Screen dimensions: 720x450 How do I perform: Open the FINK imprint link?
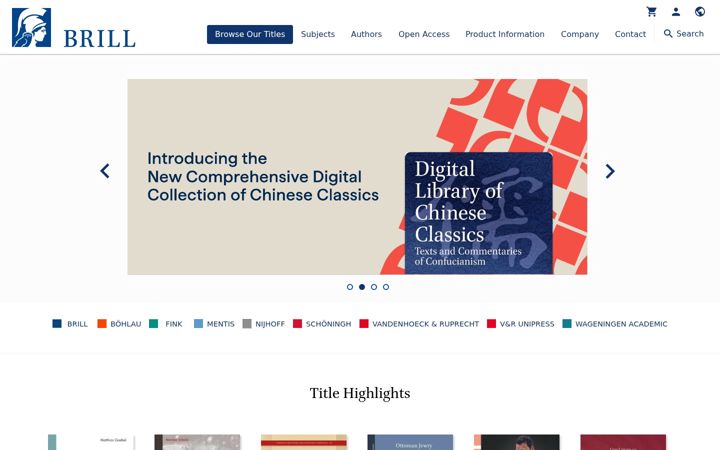pyautogui.click(x=174, y=324)
